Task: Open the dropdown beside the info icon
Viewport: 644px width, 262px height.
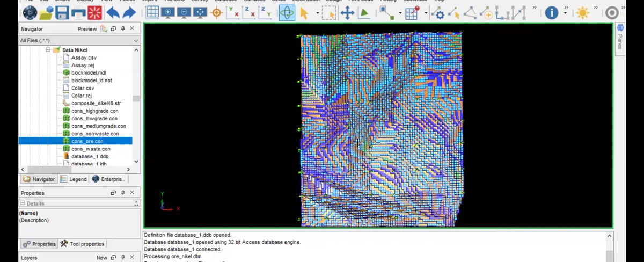Action: [566, 12]
